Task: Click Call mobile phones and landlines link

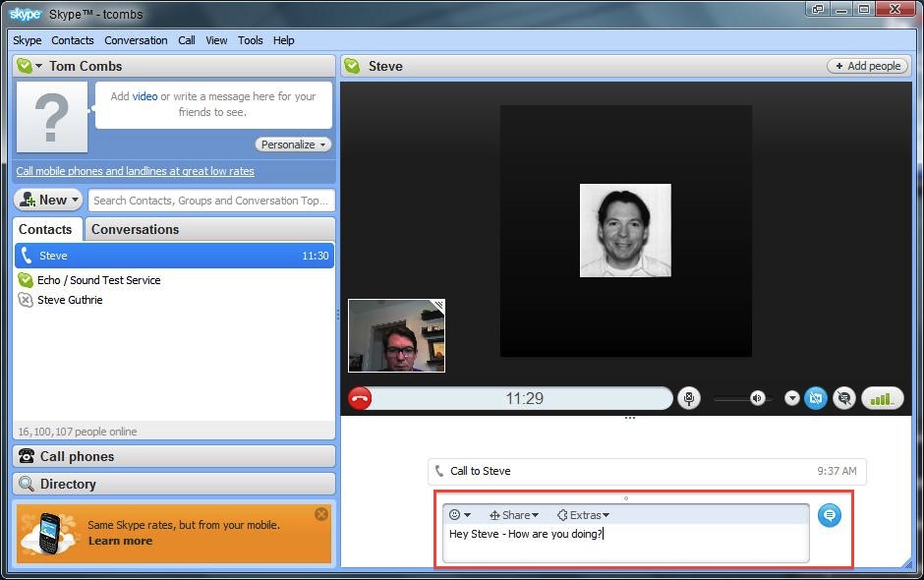Action: click(x=135, y=170)
